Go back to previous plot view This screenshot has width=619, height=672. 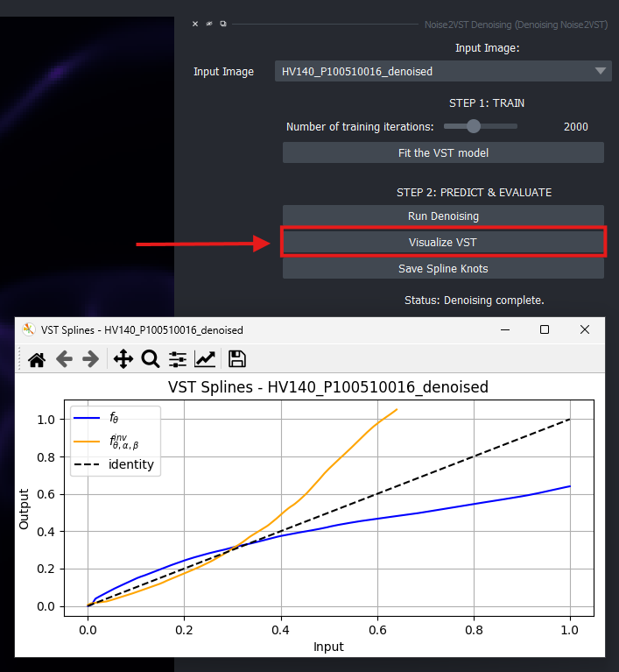(x=64, y=359)
